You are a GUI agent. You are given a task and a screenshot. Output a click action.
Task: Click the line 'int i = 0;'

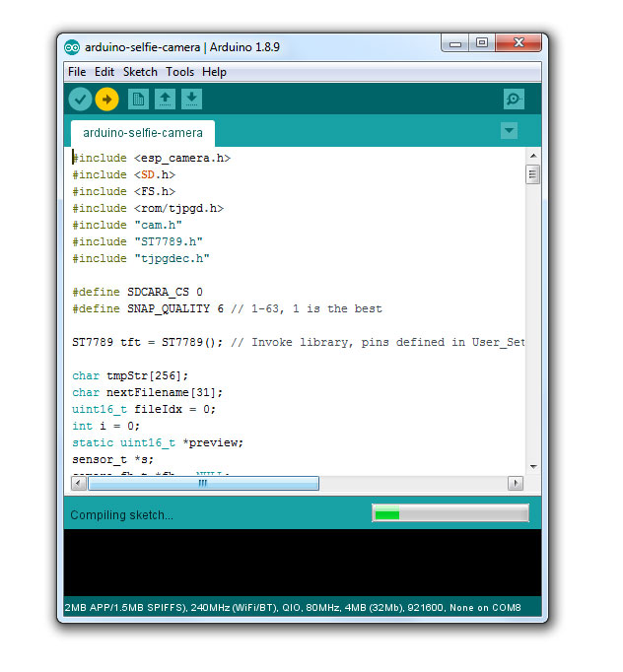(x=105, y=426)
